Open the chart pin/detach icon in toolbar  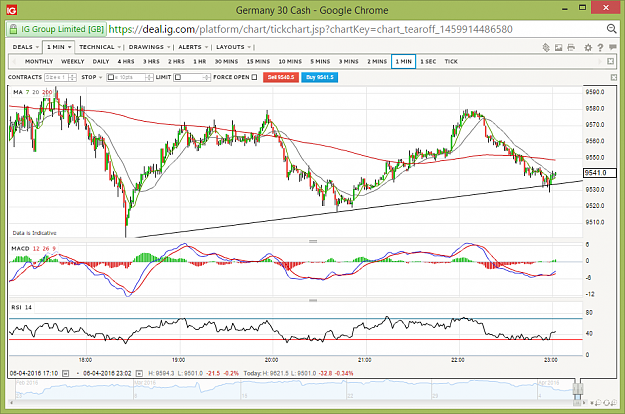546,47
